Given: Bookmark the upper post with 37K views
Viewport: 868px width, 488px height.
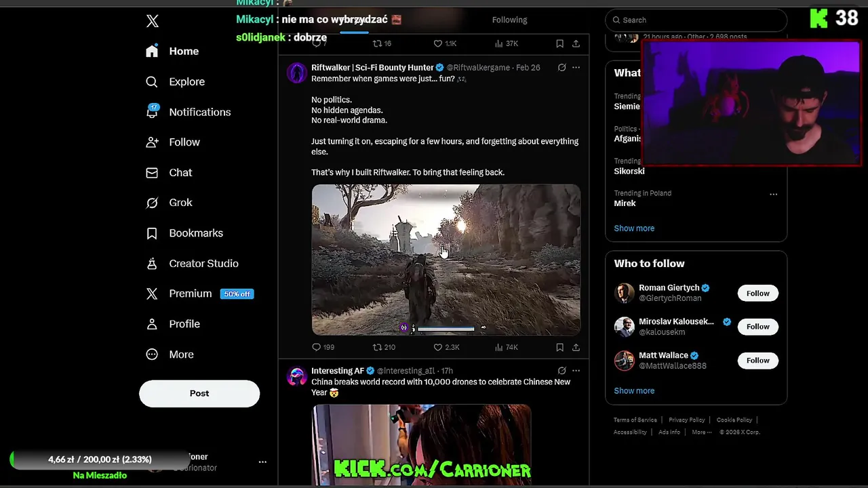Looking at the screenshot, I should tap(559, 44).
